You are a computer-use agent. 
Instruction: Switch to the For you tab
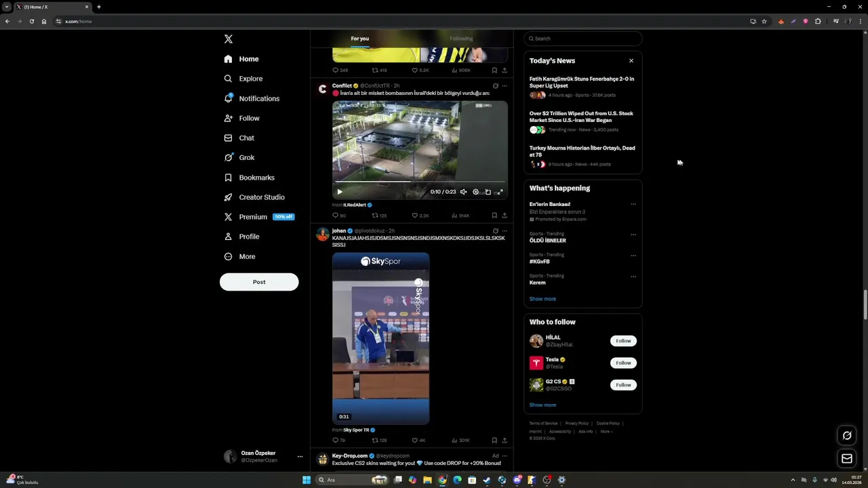pos(360,39)
